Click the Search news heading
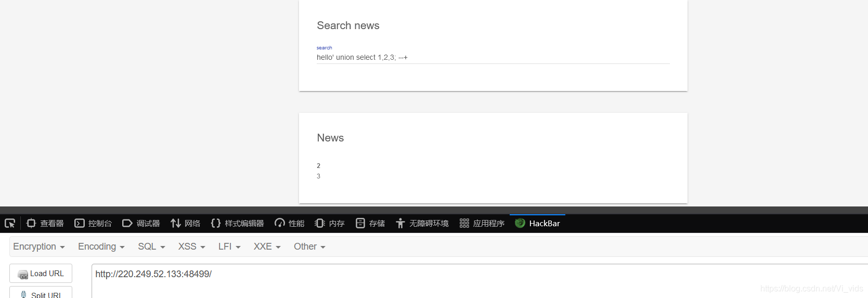This screenshot has width=868, height=298. (348, 25)
